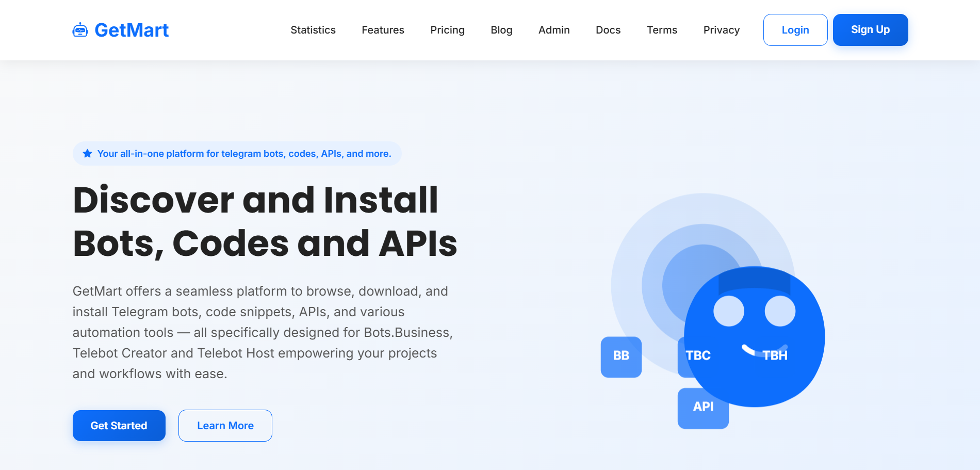Open the Admin nav link

point(554,30)
